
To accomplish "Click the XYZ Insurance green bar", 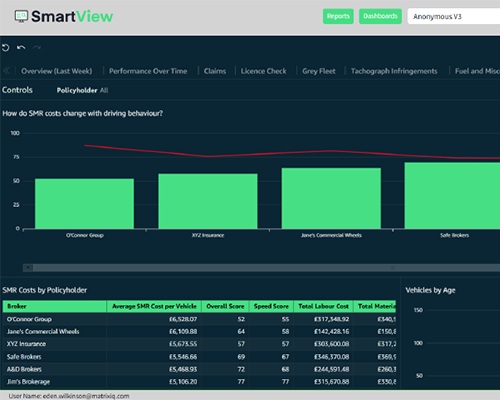I will (x=208, y=201).
